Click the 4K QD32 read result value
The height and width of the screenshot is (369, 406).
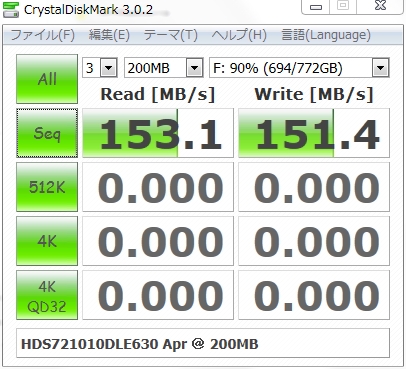[158, 295]
